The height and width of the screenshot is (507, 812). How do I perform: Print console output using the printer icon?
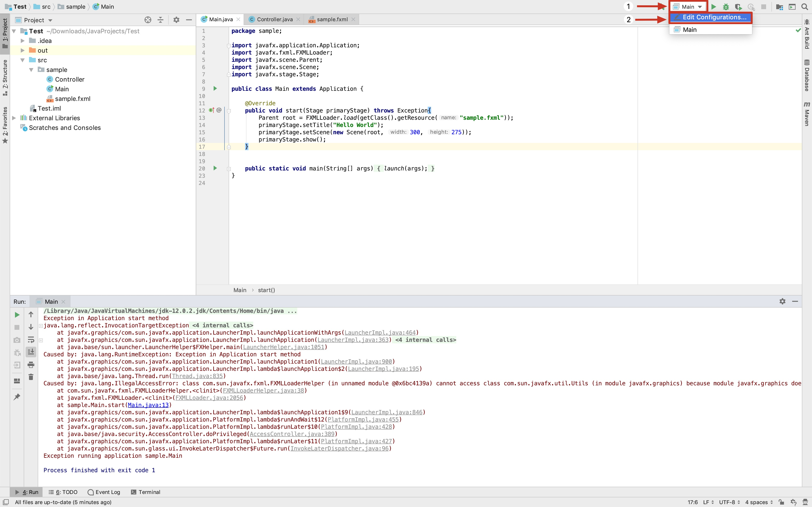31,365
